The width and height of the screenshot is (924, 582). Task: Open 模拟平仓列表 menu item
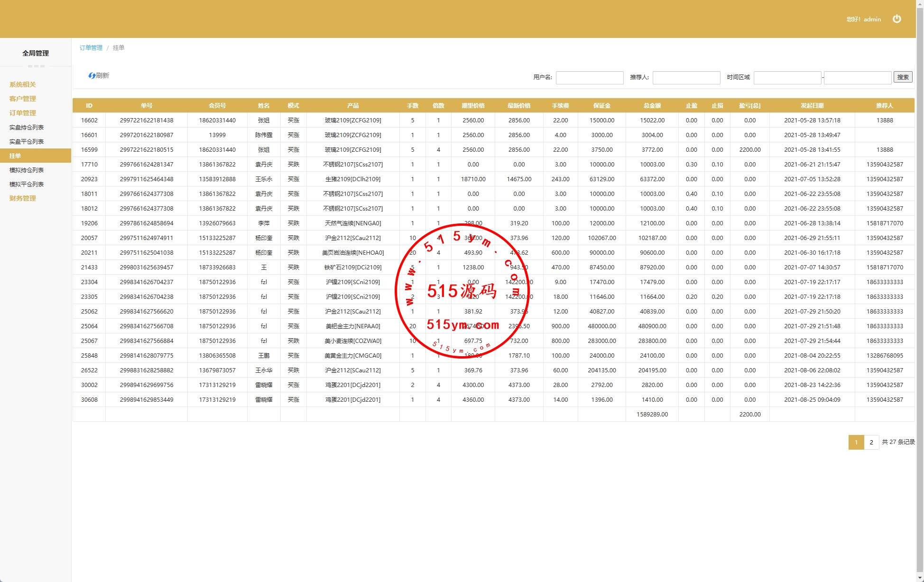tap(27, 184)
